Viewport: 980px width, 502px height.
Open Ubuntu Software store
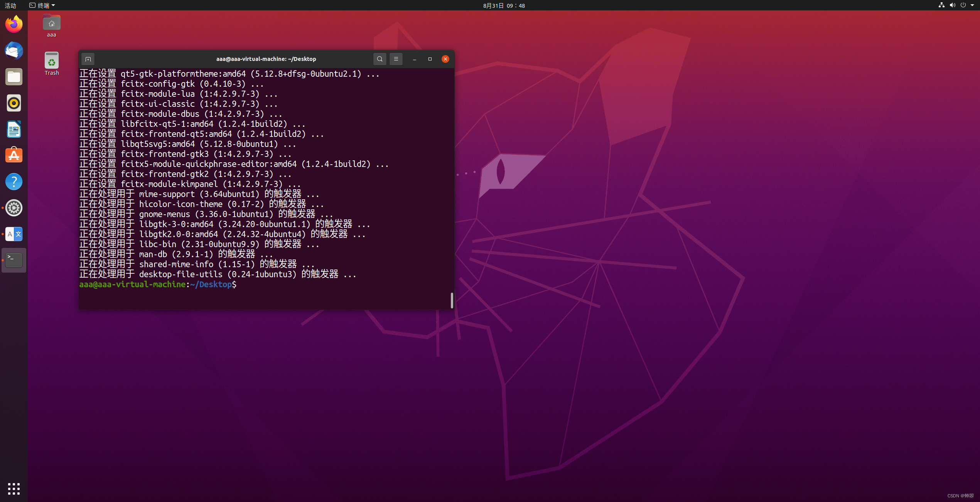click(14, 155)
